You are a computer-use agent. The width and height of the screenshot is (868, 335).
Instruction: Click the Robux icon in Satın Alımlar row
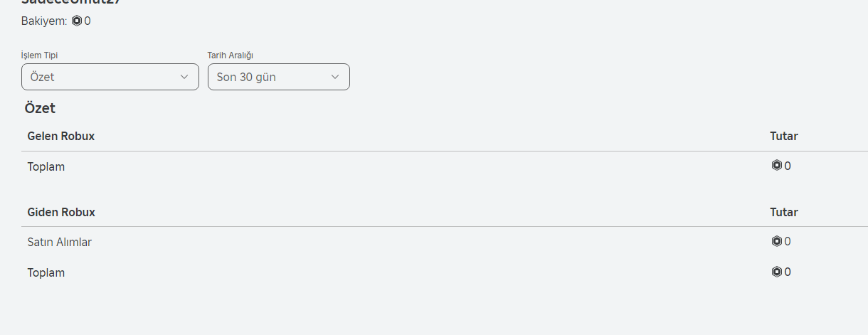(x=777, y=242)
